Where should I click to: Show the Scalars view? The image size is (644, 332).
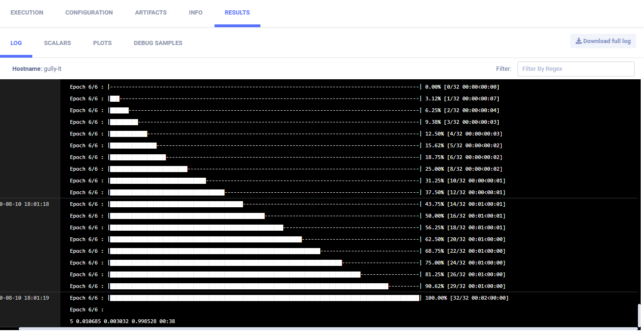pos(57,43)
